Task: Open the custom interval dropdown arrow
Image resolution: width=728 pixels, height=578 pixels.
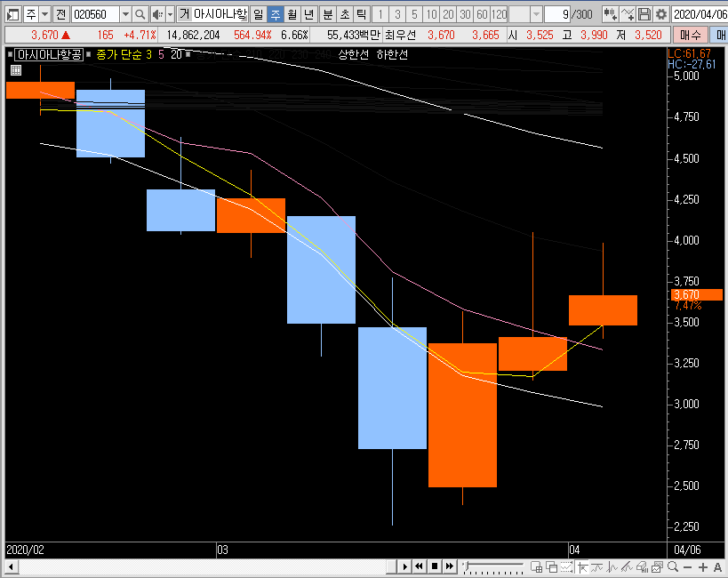Action: [x=536, y=15]
